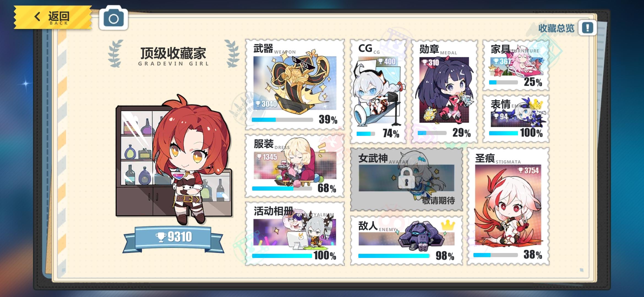Open the 敌人 Enemy collection card
Viewport: 644px width, 297px height.
(x=406, y=241)
